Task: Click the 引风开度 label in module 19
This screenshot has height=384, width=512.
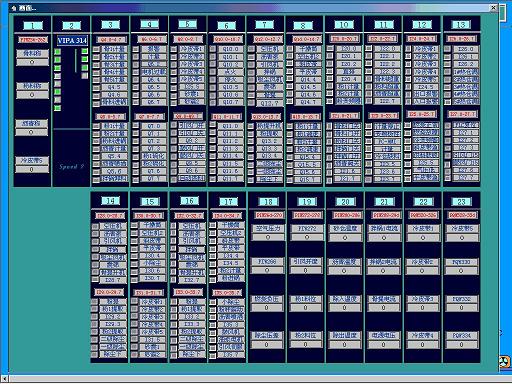Action: 306,262
